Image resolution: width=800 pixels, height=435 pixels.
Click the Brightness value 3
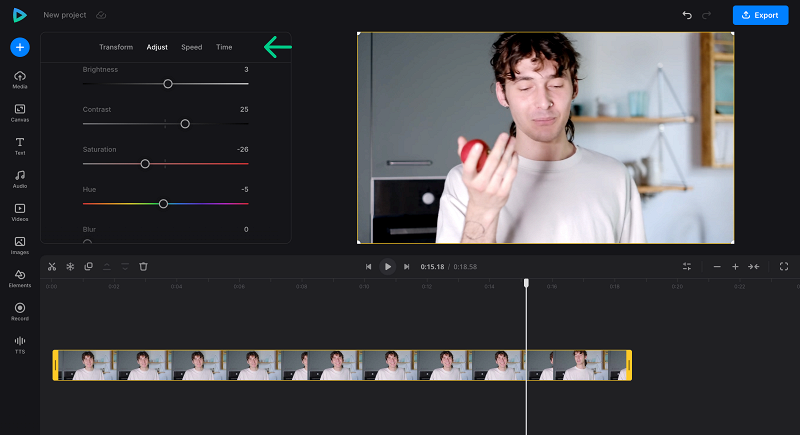click(x=246, y=69)
